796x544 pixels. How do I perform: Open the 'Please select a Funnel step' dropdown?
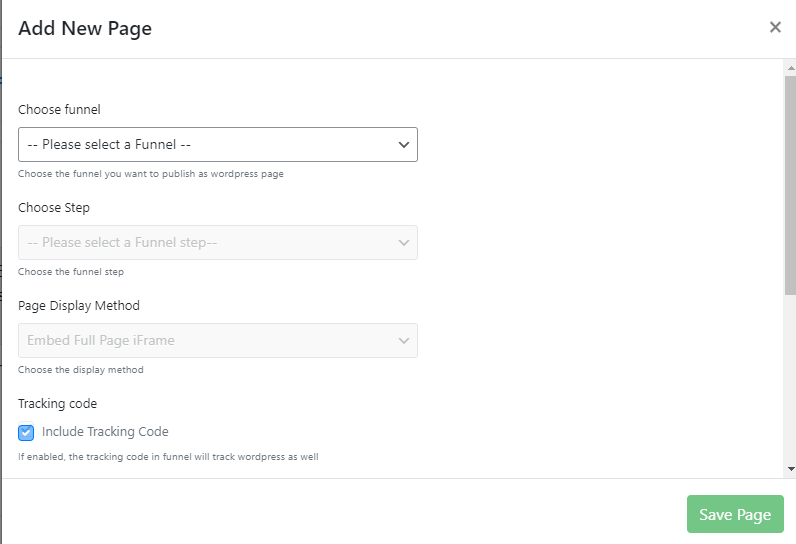[x=200, y=243]
